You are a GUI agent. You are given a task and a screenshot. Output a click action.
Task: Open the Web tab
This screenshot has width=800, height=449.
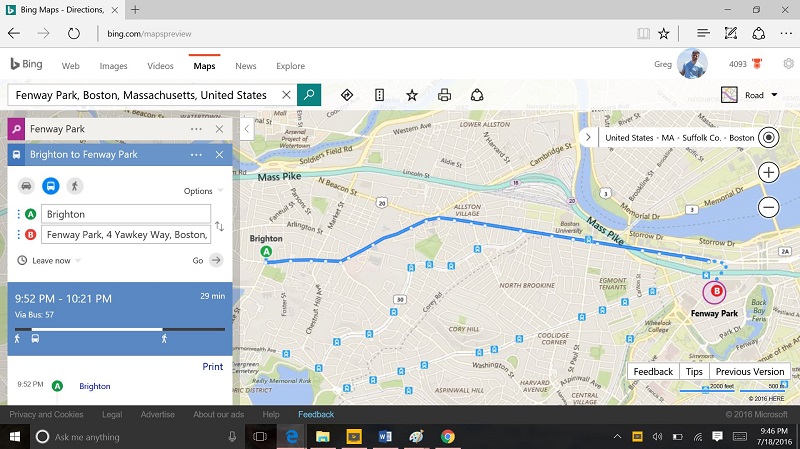pyautogui.click(x=70, y=66)
